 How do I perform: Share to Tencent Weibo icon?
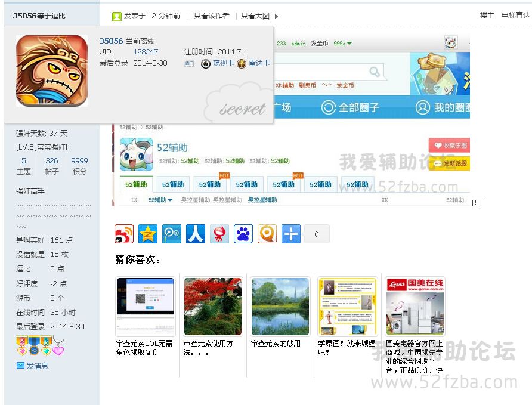(172, 234)
